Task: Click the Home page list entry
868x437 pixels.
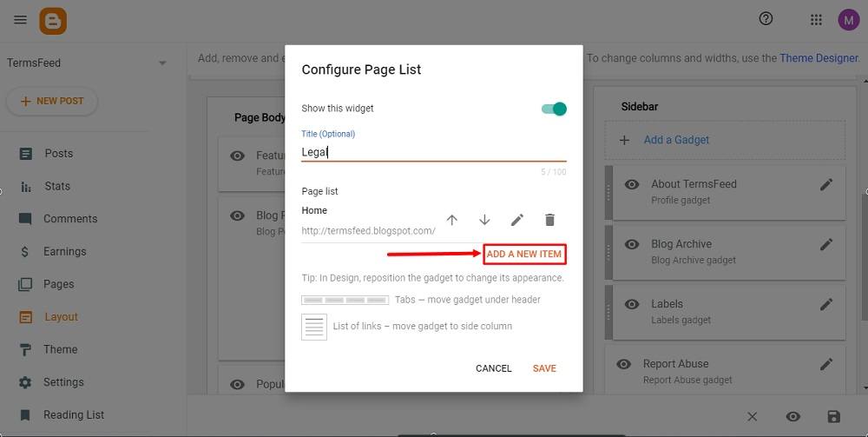Action: [x=314, y=210]
